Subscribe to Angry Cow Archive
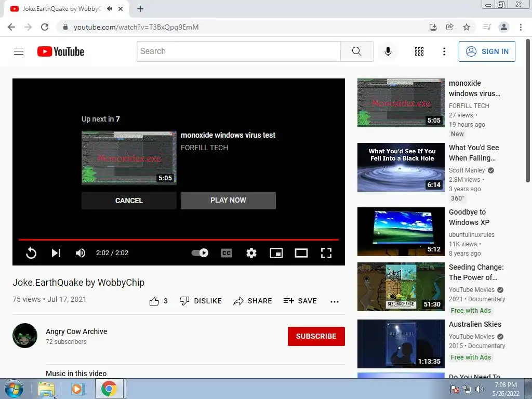 tap(316, 336)
